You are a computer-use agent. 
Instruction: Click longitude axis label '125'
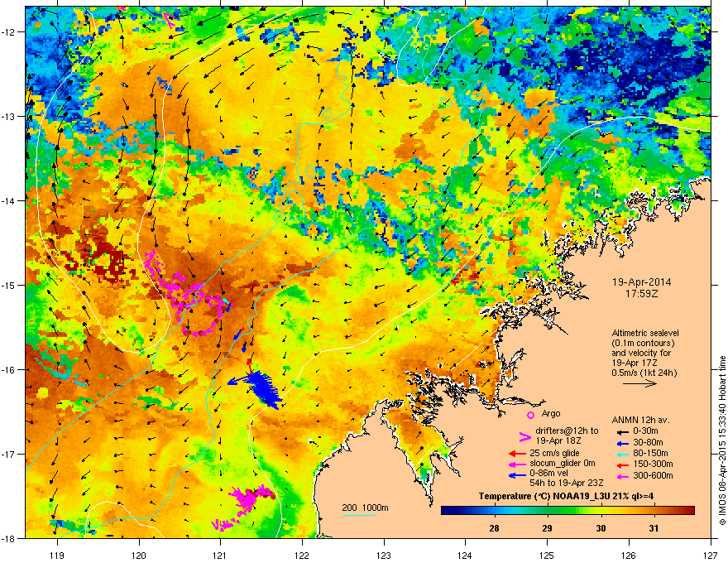[547, 555]
